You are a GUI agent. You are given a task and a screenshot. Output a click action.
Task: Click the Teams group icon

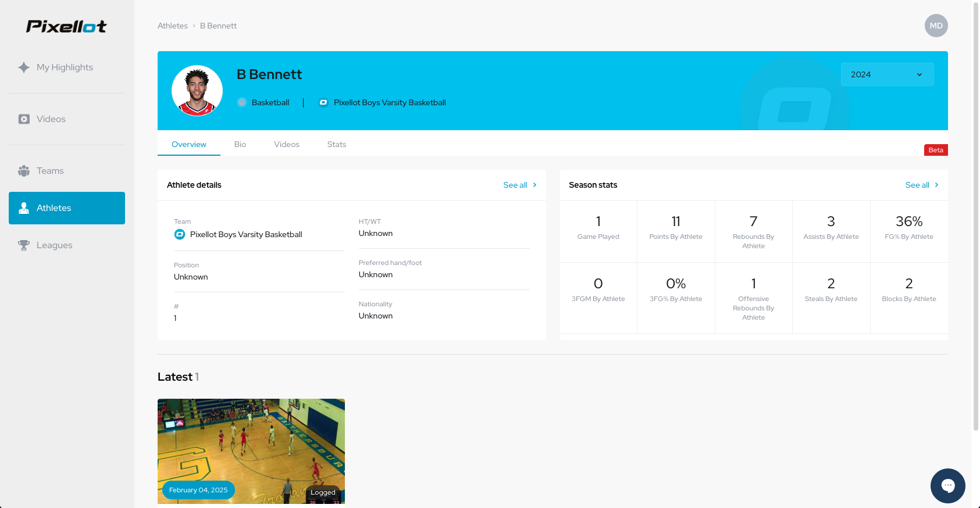24,171
